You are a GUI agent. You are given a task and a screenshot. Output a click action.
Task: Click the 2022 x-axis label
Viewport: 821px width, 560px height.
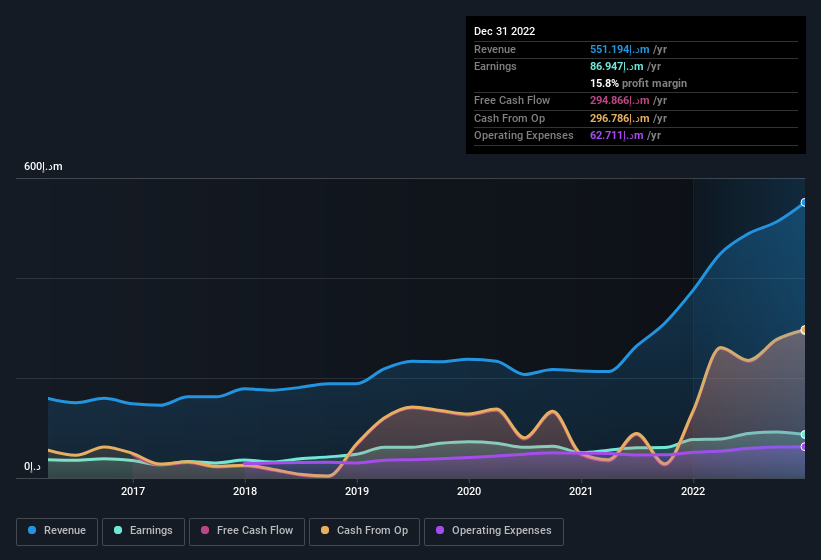(x=693, y=491)
